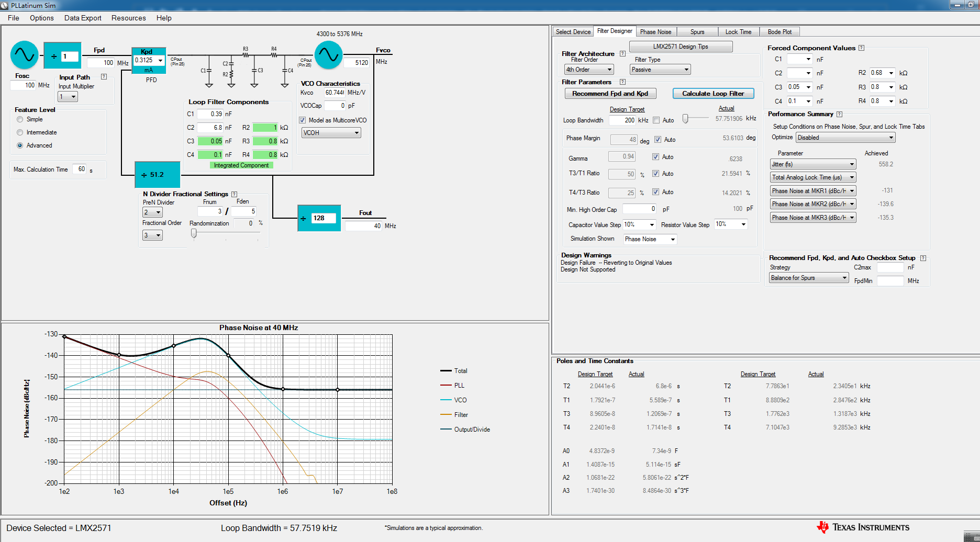Image resolution: width=980 pixels, height=542 pixels.
Task: Click the Loop Bandwidth design target field
Action: 623,120
